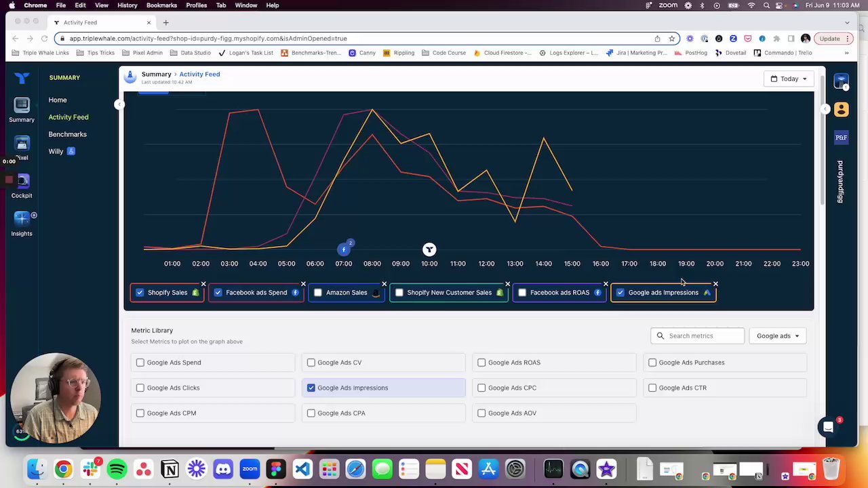Reload the page in Chrome
The width and height of the screenshot is (868, 488).
[x=44, y=39]
